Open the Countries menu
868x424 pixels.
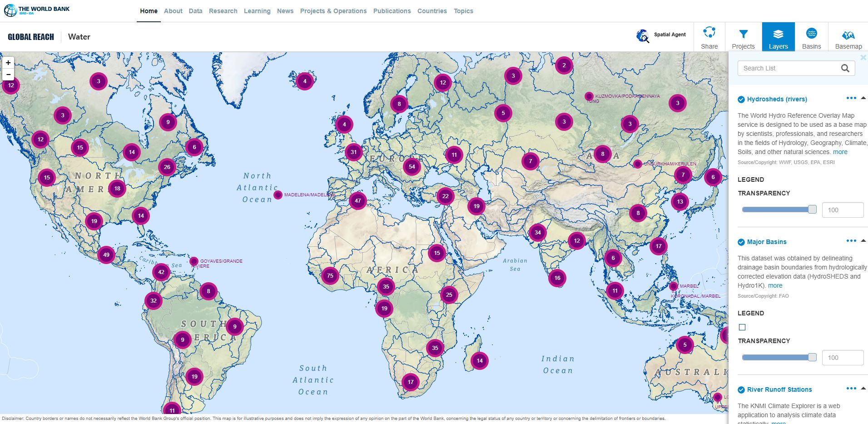[432, 11]
